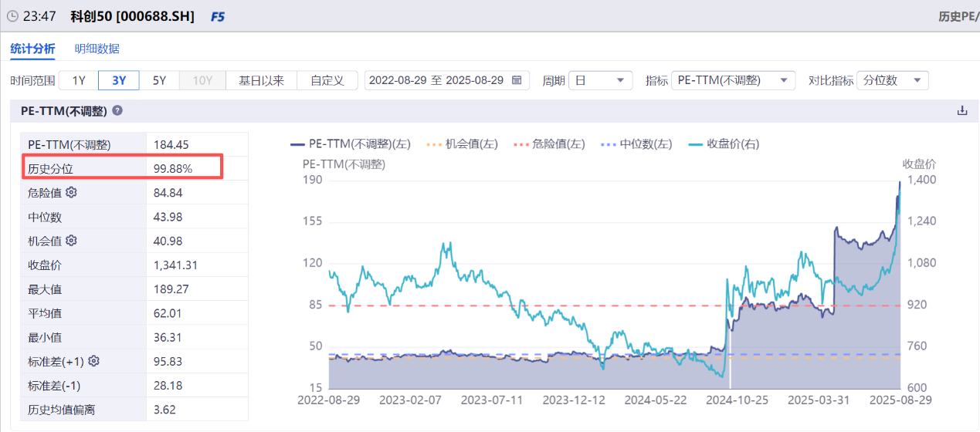Download chart data via export icon

[x=962, y=110]
